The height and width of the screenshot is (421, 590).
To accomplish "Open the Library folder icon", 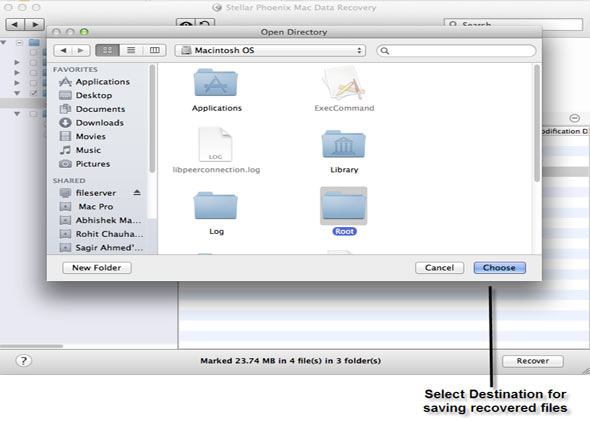I will [344, 144].
